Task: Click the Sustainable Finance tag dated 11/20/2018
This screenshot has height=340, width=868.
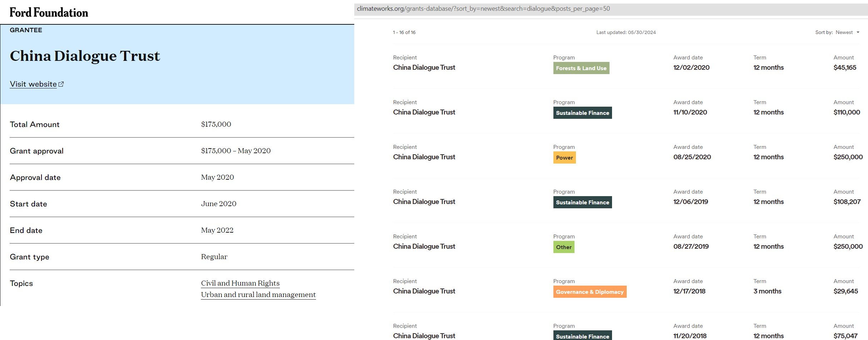Action: pos(582,336)
